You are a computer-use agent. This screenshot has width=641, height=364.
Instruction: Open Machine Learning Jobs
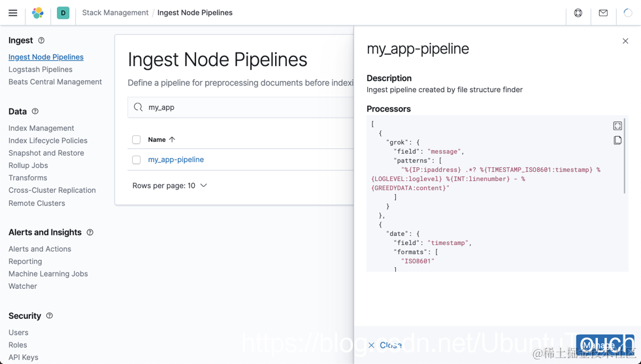(x=48, y=274)
